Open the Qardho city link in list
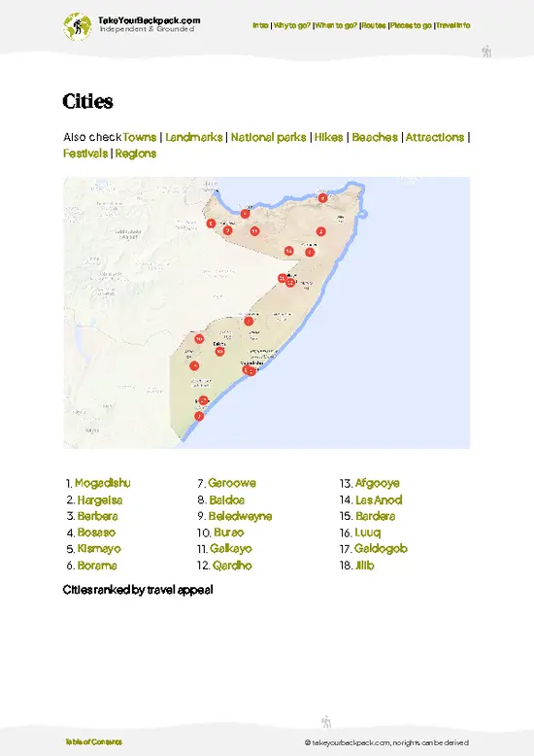Screen dimensions: 534x756 pos(232,566)
